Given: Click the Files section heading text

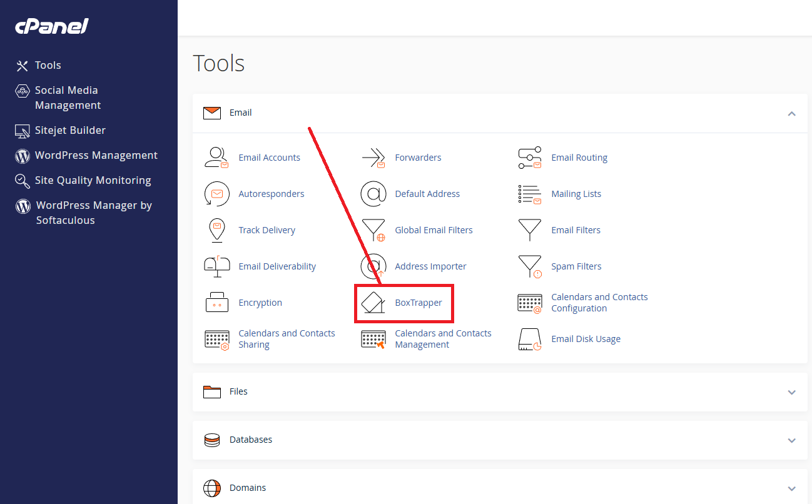Looking at the screenshot, I should coord(238,391).
